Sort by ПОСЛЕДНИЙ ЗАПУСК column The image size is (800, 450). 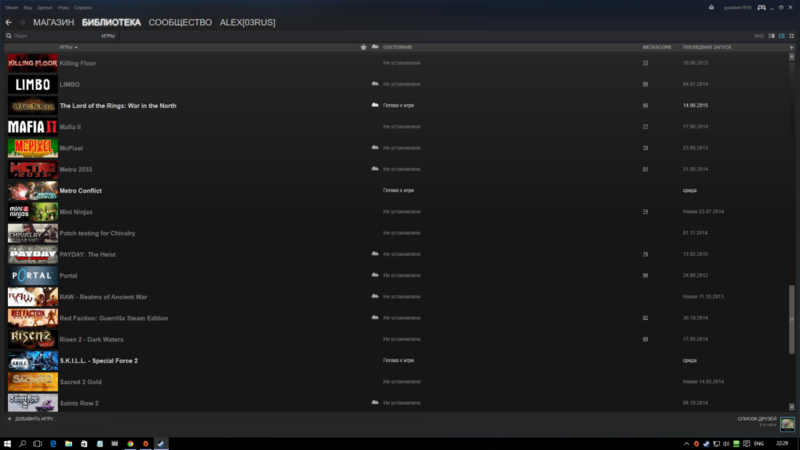point(707,47)
